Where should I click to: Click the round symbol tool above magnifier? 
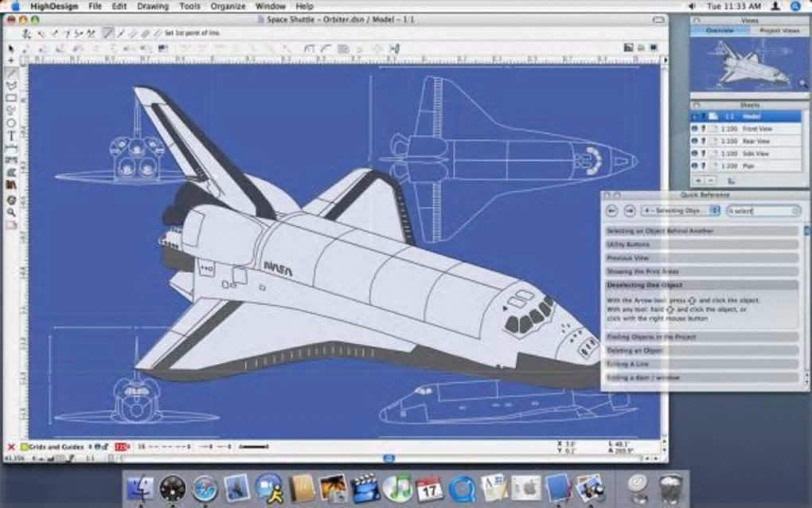point(11,199)
